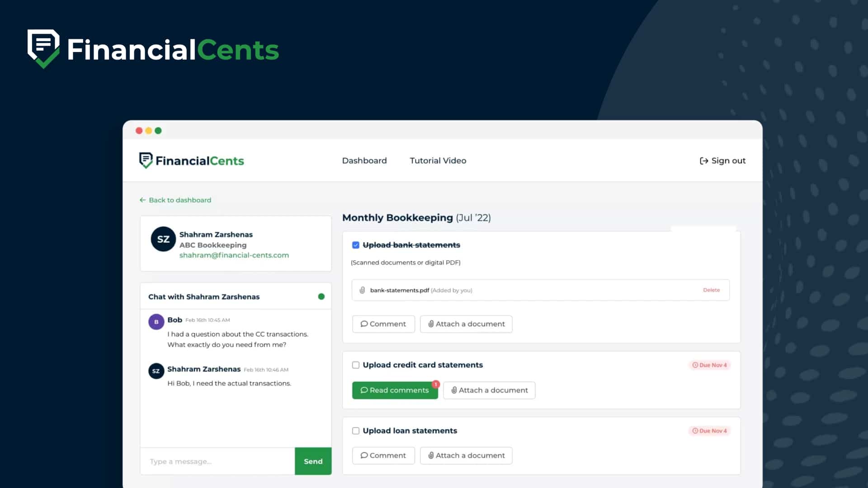The image size is (868, 488).
Task: Click the clock icon on loan statements due date
Action: coord(695,431)
